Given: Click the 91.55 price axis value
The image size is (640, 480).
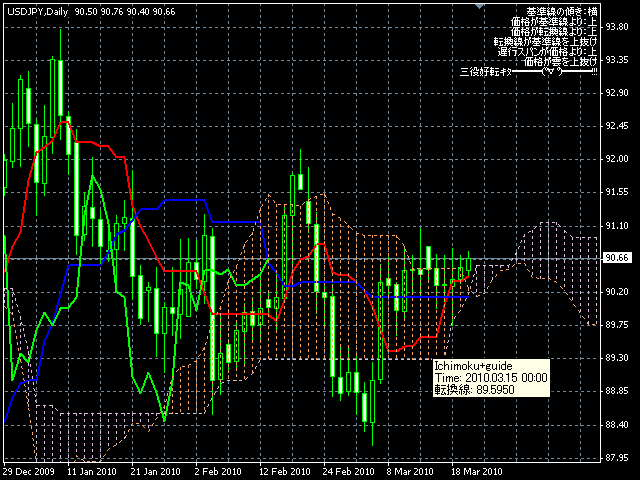Looking at the screenshot, I should 617,193.
